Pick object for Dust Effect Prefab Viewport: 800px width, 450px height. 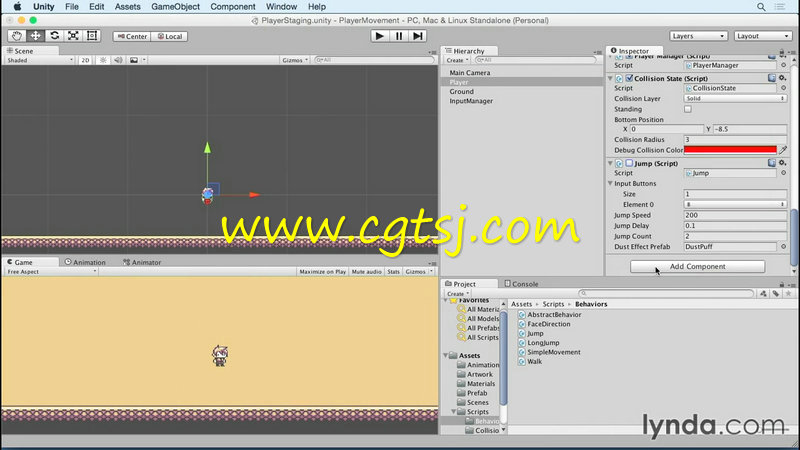point(784,246)
